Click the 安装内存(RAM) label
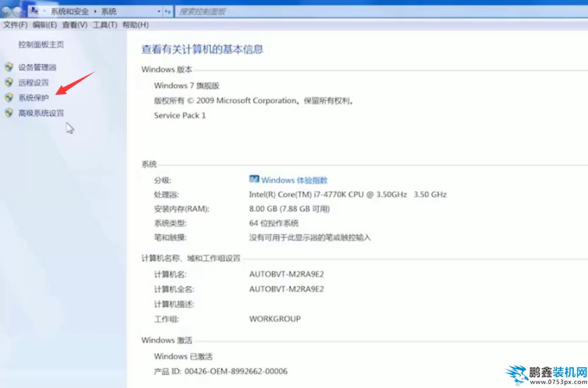 pos(182,209)
